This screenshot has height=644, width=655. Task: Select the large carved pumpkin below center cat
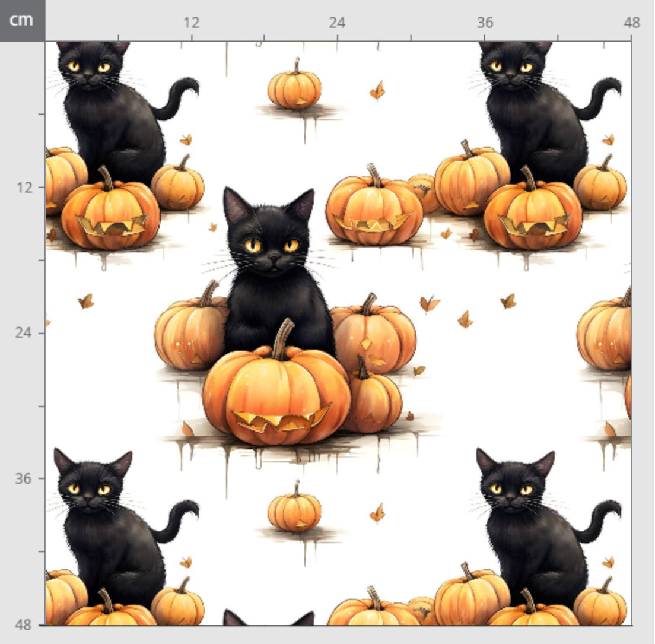coord(276,396)
